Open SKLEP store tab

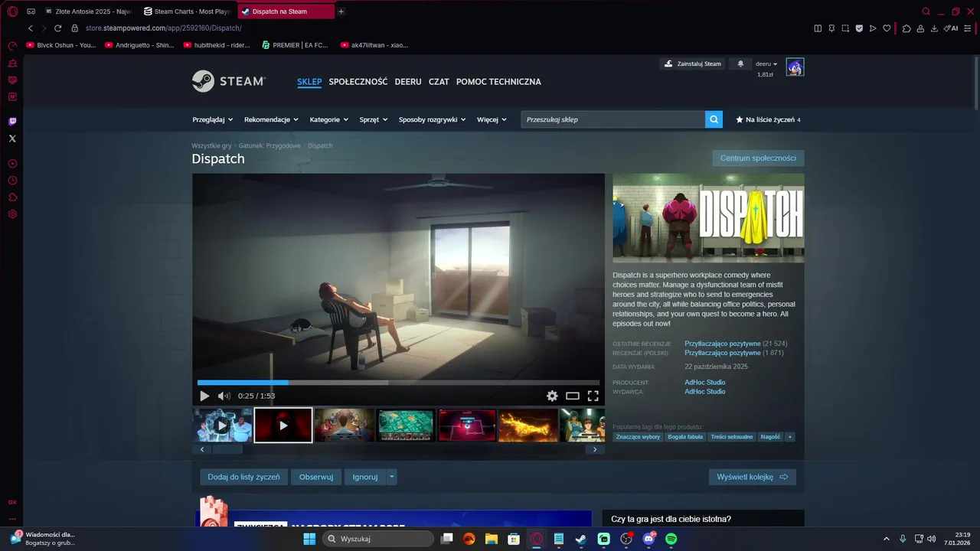[309, 81]
